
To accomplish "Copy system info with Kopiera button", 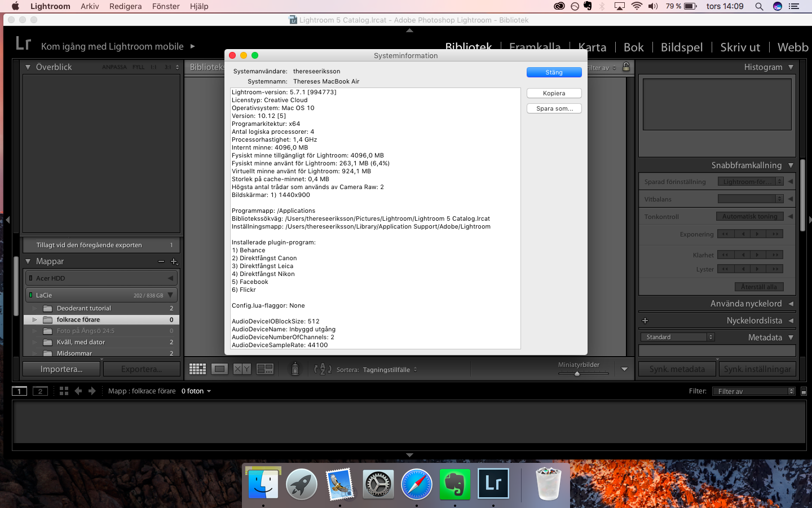I will pyautogui.click(x=554, y=93).
